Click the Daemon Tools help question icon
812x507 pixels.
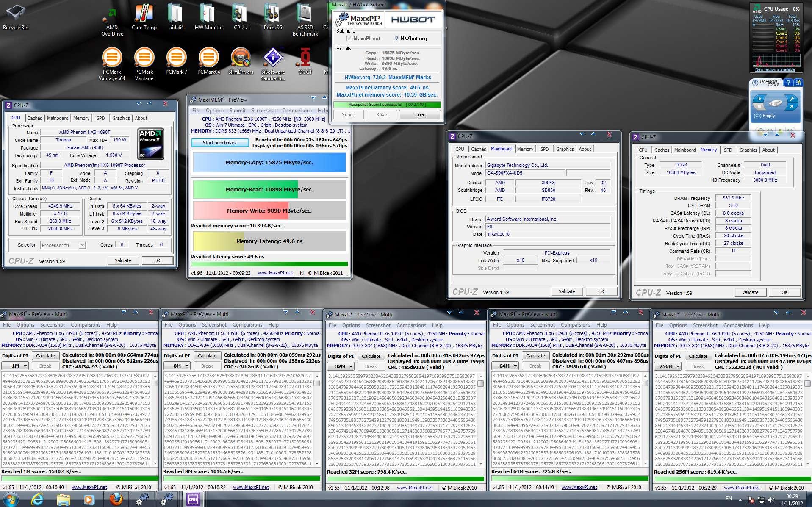tap(788, 83)
